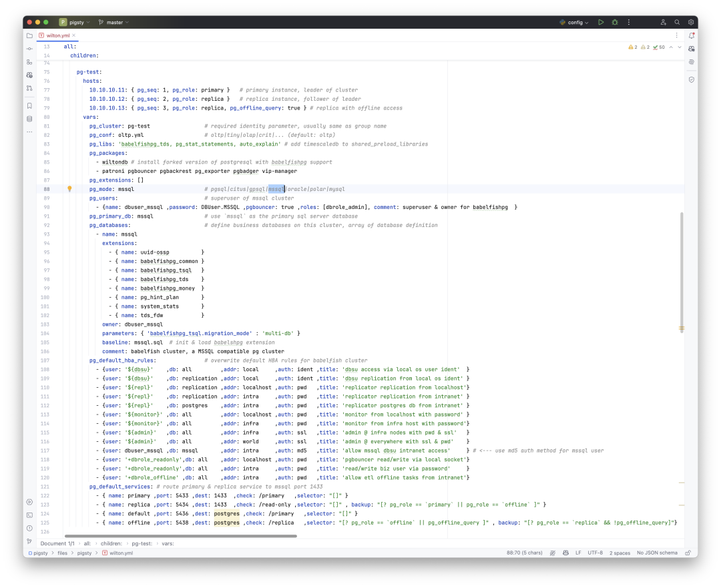The height and width of the screenshot is (588, 721).
Task: Toggle the read-only lock in status bar
Action: pyautogui.click(x=688, y=553)
